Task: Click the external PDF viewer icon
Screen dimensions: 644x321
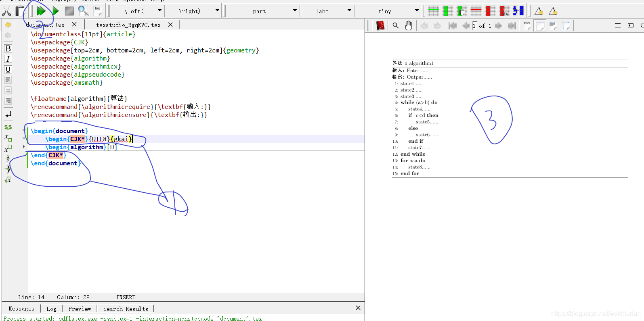Action: click(380, 26)
